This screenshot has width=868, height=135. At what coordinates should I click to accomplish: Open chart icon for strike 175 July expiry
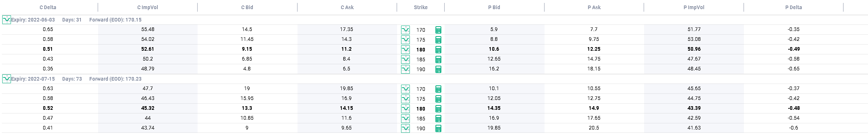coord(405,99)
